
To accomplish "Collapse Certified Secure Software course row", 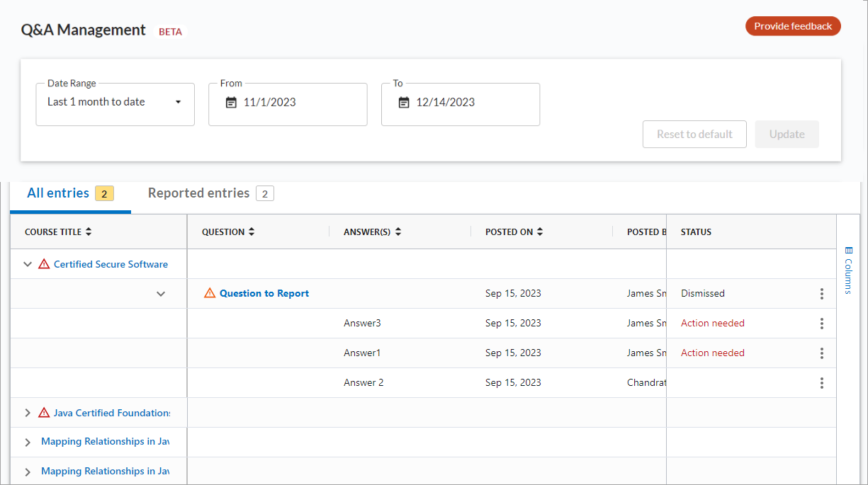I will (x=28, y=265).
